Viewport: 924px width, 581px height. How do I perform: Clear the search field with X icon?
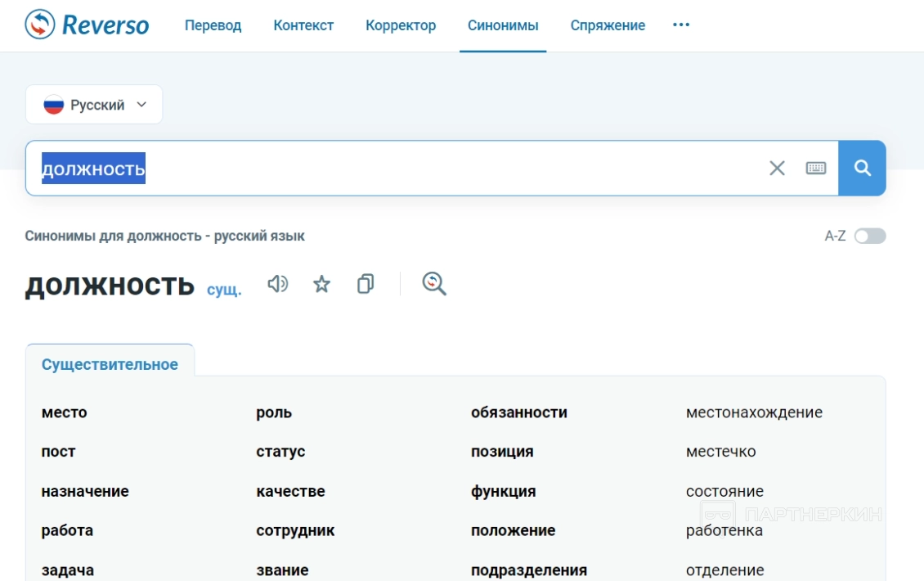click(x=777, y=168)
